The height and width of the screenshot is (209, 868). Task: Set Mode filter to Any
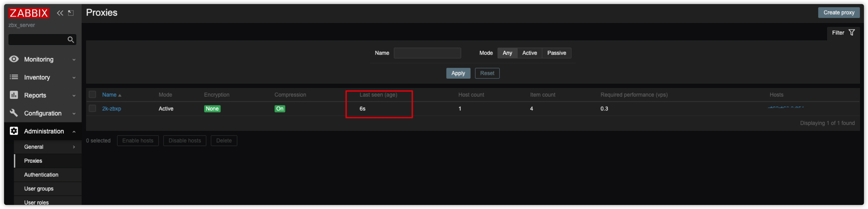click(x=507, y=53)
